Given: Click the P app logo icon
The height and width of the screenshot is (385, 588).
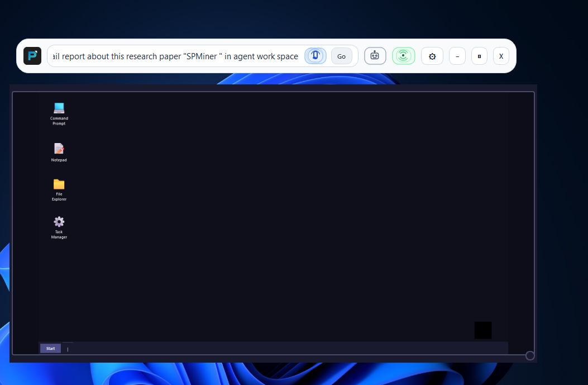Looking at the screenshot, I should click(x=32, y=56).
